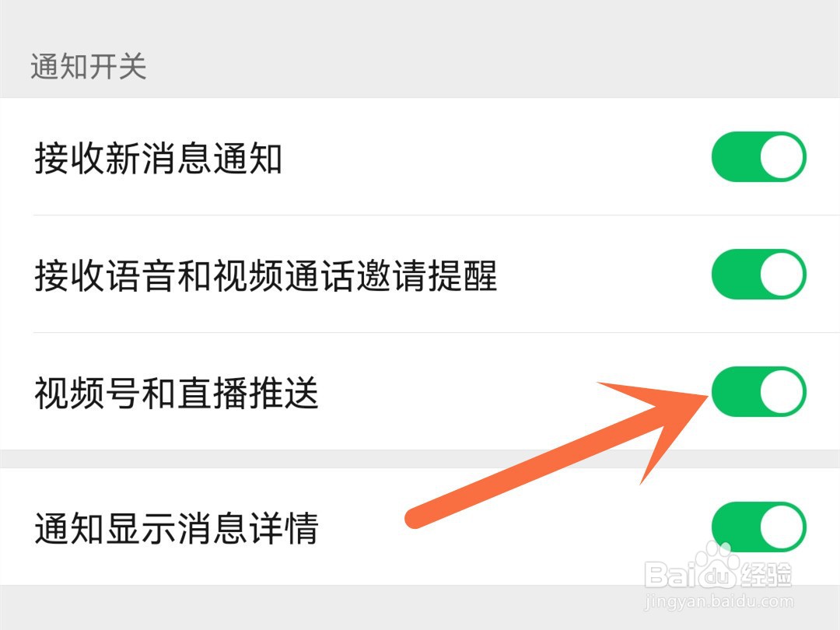This screenshot has width=840, height=630.
Task: Click the 通知开关 section header
Action: pos(89,67)
